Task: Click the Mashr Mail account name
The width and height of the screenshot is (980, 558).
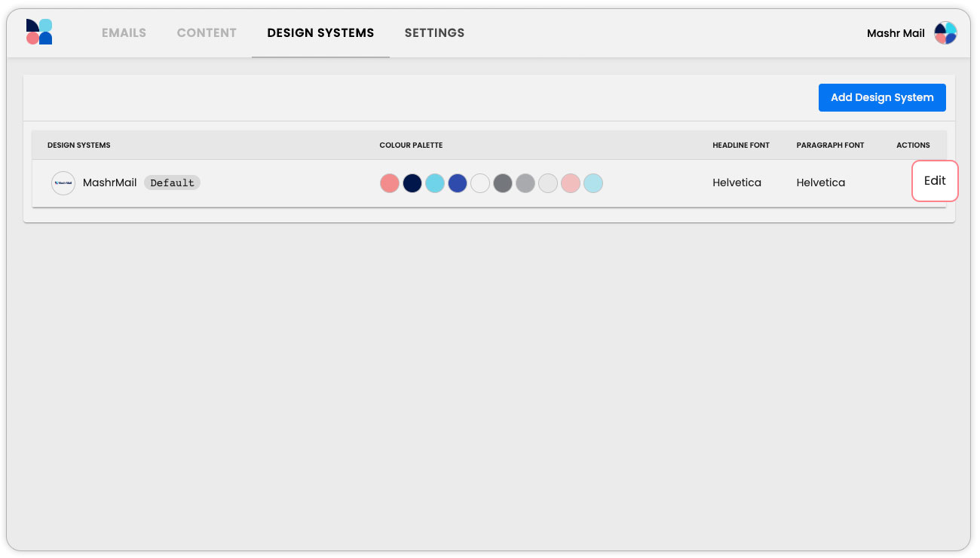Action: coord(896,33)
